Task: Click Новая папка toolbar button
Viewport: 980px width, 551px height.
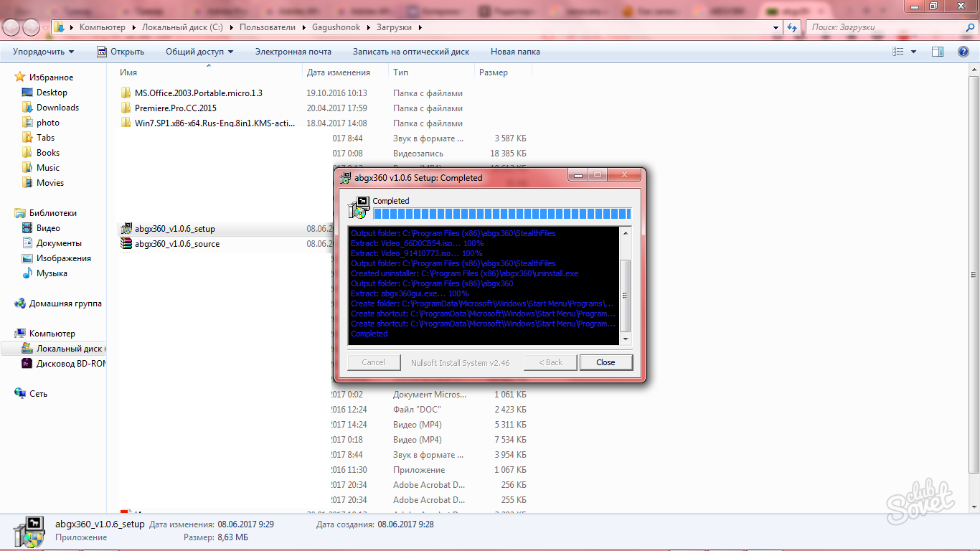Action: [x=515, y=52]
